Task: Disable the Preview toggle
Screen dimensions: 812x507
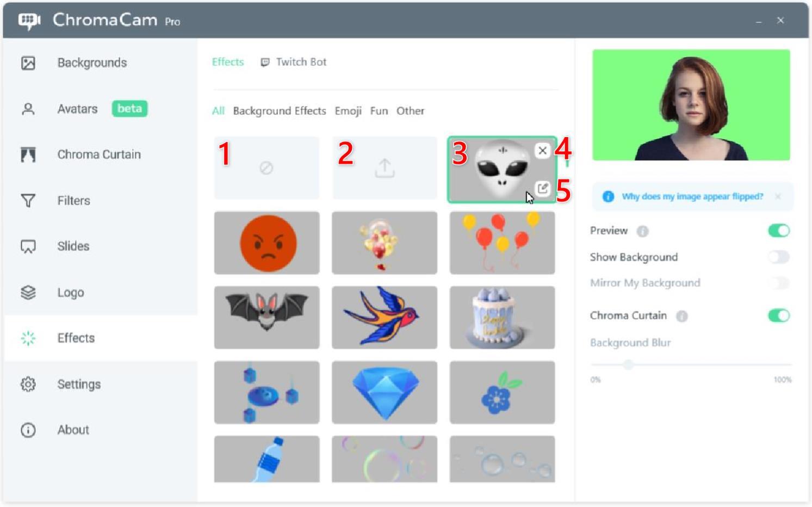Action: tap(779, 230)
